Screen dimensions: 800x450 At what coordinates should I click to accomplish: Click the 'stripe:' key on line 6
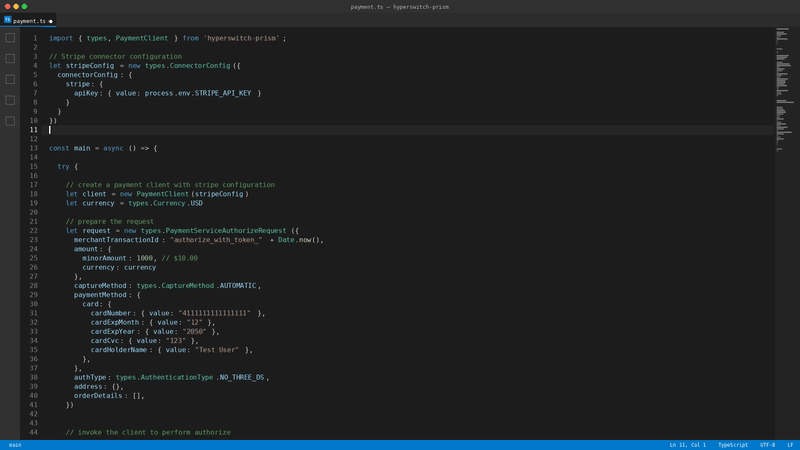tap(80, 84)
